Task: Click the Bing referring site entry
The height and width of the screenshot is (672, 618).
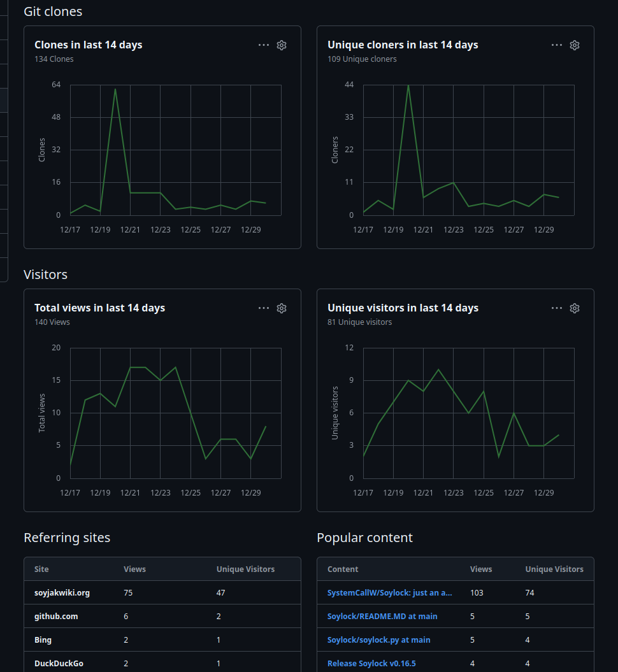Action: click(43, 640)
